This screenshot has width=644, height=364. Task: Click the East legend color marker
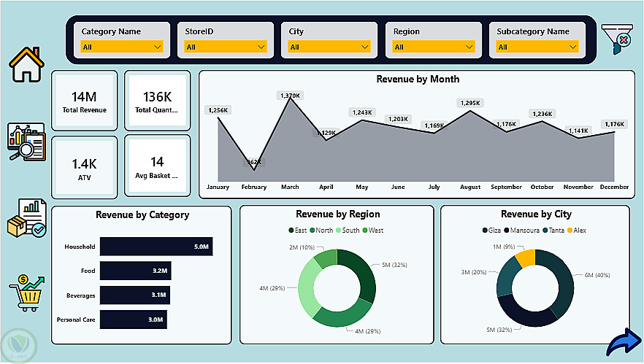291,231
